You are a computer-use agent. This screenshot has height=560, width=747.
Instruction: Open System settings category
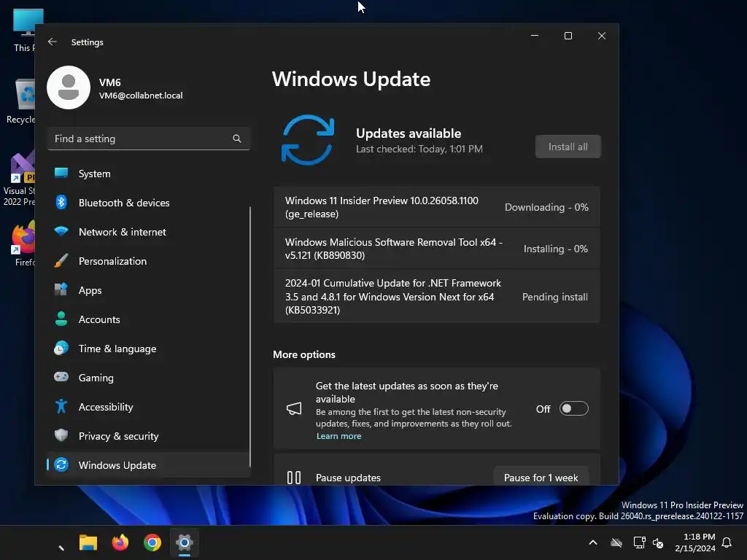pos(148,174)
